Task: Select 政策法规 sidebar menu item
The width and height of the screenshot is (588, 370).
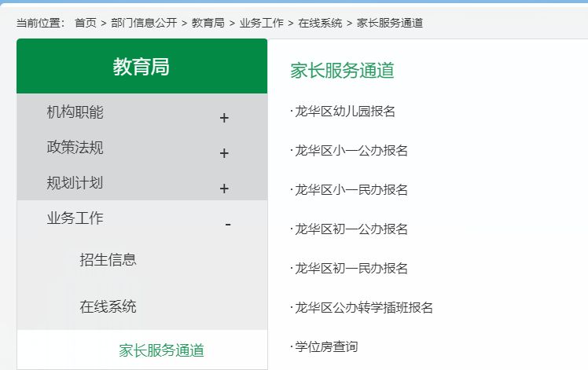Action: [75, 148]
